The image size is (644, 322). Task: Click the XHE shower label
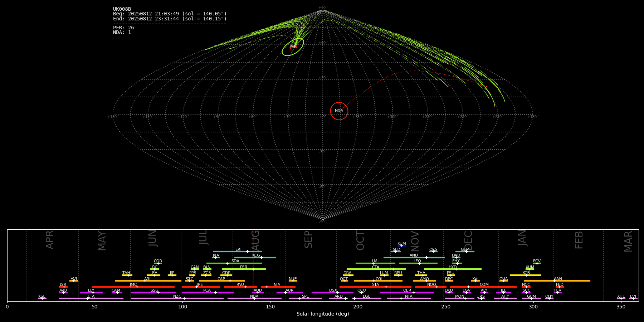coord(621,296)
